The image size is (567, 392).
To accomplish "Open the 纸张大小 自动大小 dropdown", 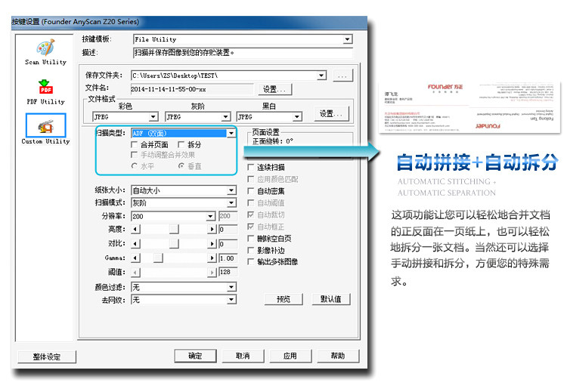I will (x=231, y=190).
